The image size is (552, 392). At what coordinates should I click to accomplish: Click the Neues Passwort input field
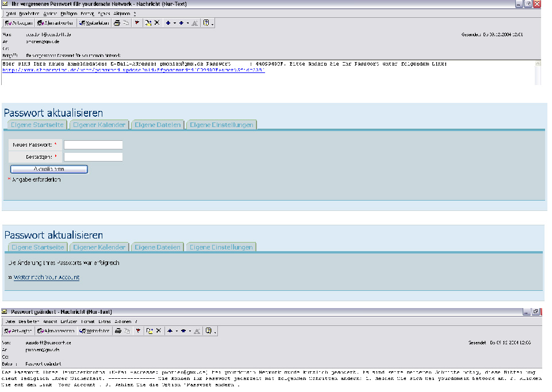pyautogui.click(x=93, y=145)
